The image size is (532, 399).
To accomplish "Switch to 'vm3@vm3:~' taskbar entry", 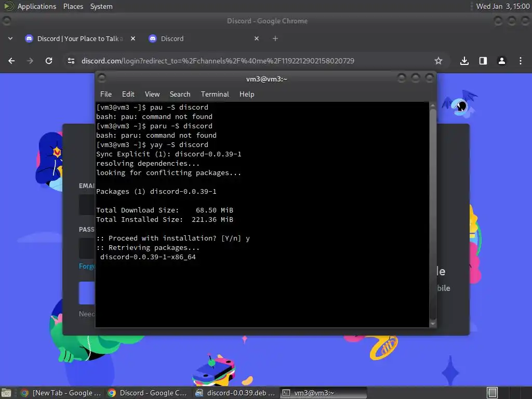I will coord(323,393).
